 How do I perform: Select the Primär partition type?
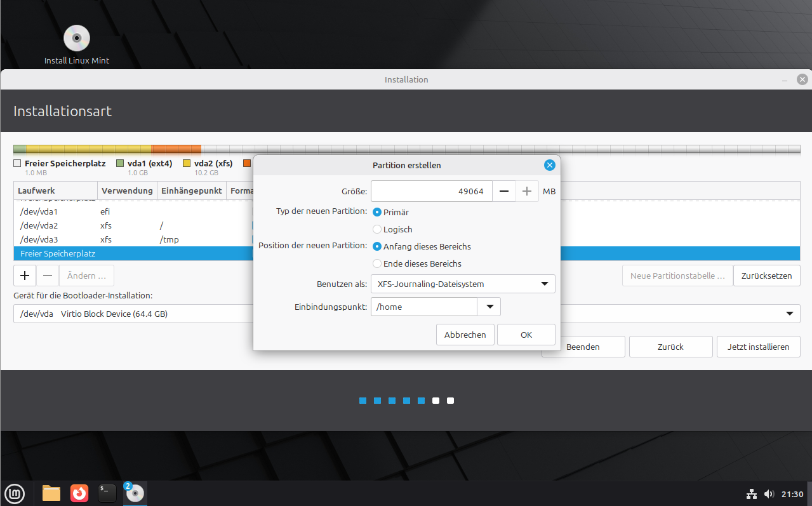click(x=377, y=212)
